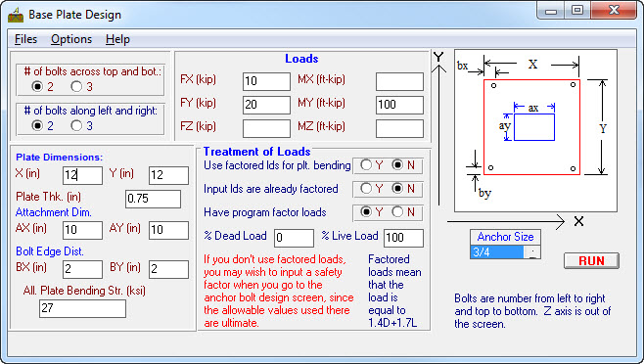Viewport: 644px width, 364px height.
Task: Select 2 bolts along left and right
Action: click(37, 125)
